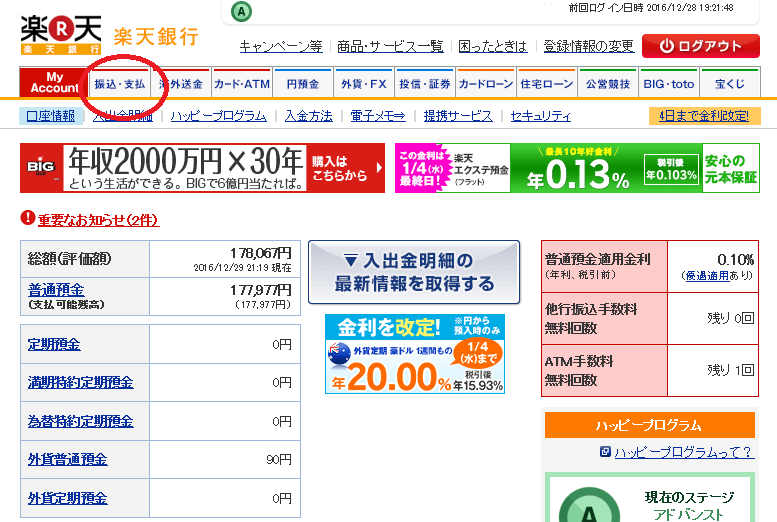This screenshot has width=777, height=522.
Task: Open the 海外送金 tab
Action: pyautogui.click(x=181, y=84)
